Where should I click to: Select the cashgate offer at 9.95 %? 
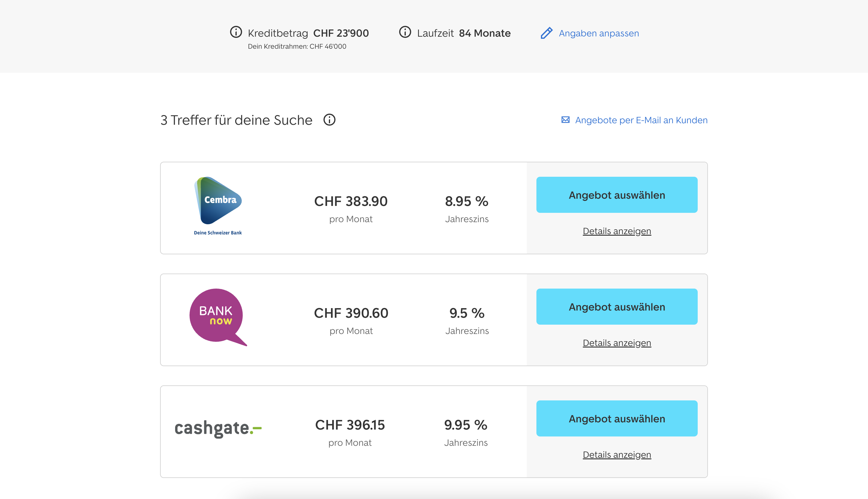[616, 418]
